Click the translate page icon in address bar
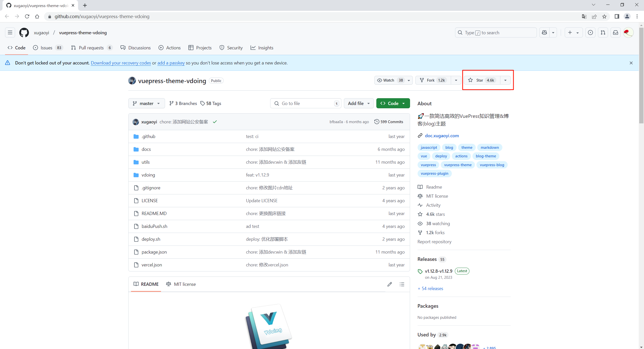Image resolution: width=644 pixels, height=349 pixels. (x=584, y=16)
